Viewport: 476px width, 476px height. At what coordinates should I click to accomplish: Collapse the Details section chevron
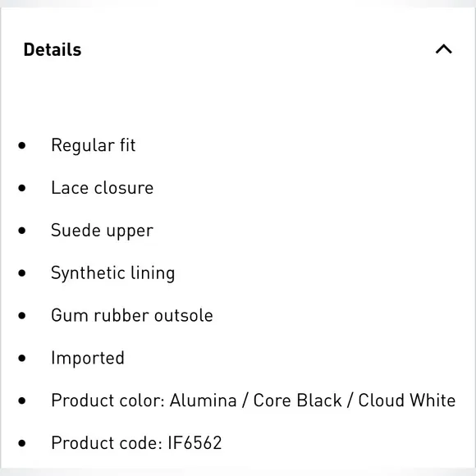point(443,49)
